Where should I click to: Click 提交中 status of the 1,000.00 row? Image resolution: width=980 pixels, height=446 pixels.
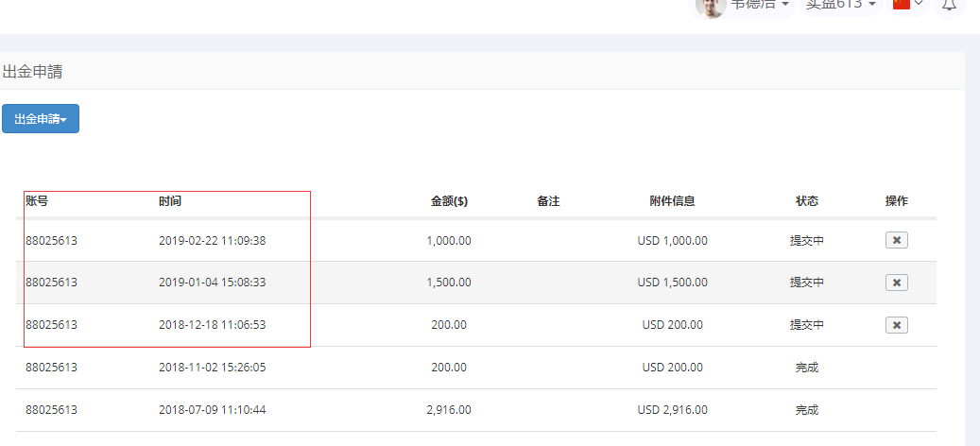pos(806,241)
